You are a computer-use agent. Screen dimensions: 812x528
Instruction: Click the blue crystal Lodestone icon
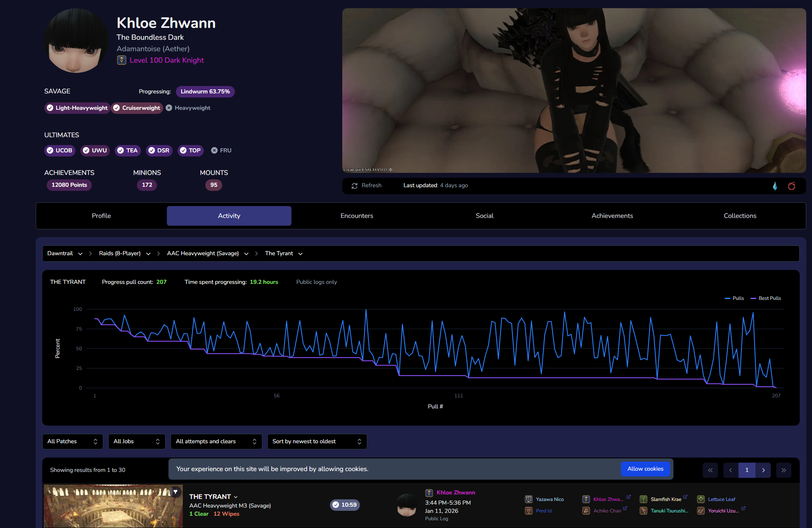pyautogui.click(x=775, y=186)
